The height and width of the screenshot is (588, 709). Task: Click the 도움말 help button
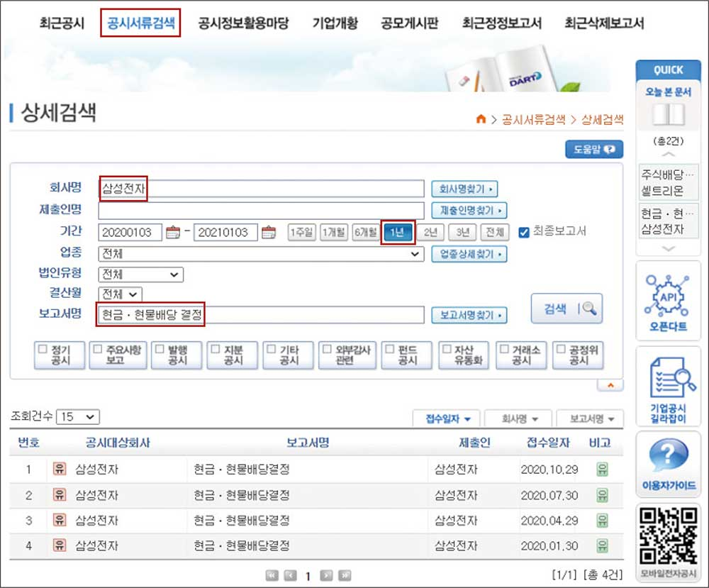tap(594, 149)
